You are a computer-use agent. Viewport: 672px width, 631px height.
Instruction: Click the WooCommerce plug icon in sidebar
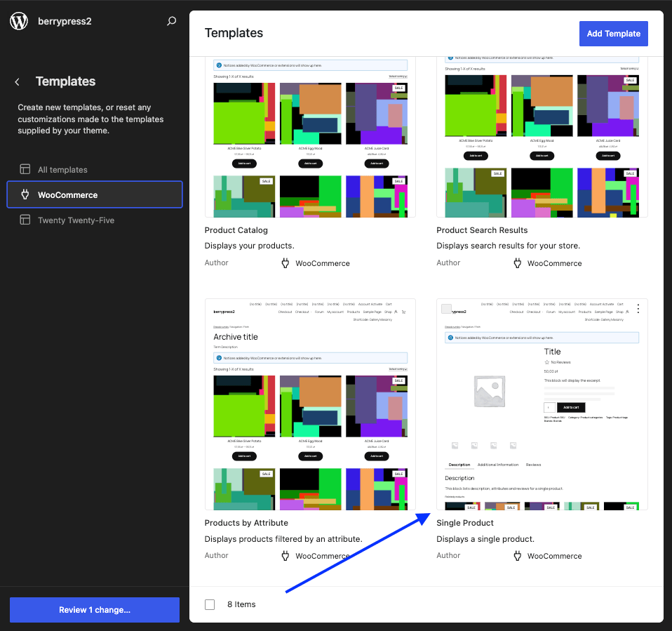pos(25,194)
